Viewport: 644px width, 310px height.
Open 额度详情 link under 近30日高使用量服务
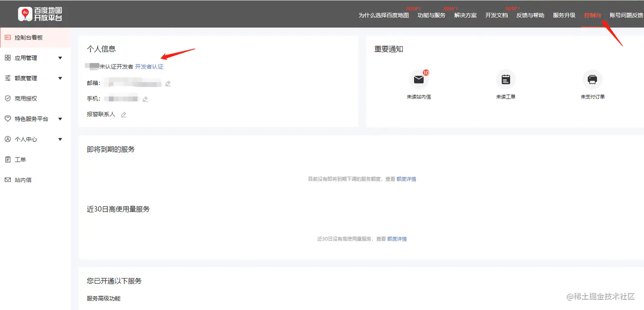(x=397, y=239)
